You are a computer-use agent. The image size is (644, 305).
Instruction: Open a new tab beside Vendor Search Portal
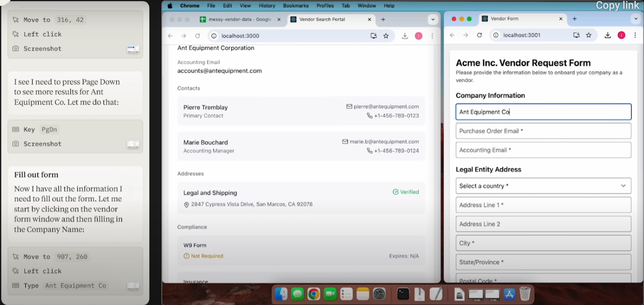click(x=383, y=19)
